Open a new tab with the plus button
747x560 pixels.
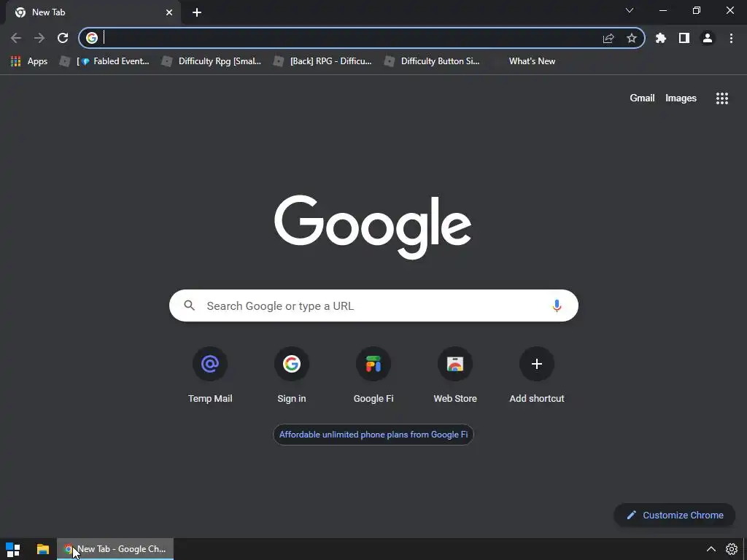tap(197, 12)
